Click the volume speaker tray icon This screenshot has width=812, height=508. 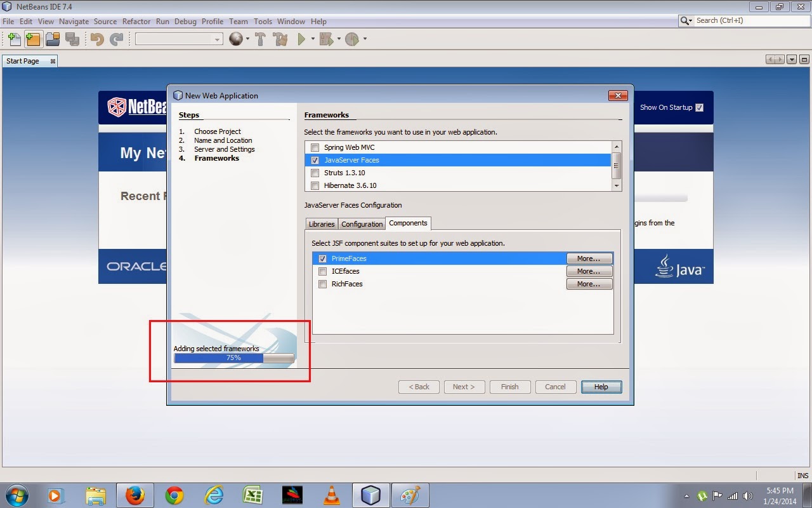[x=747, y=496]
